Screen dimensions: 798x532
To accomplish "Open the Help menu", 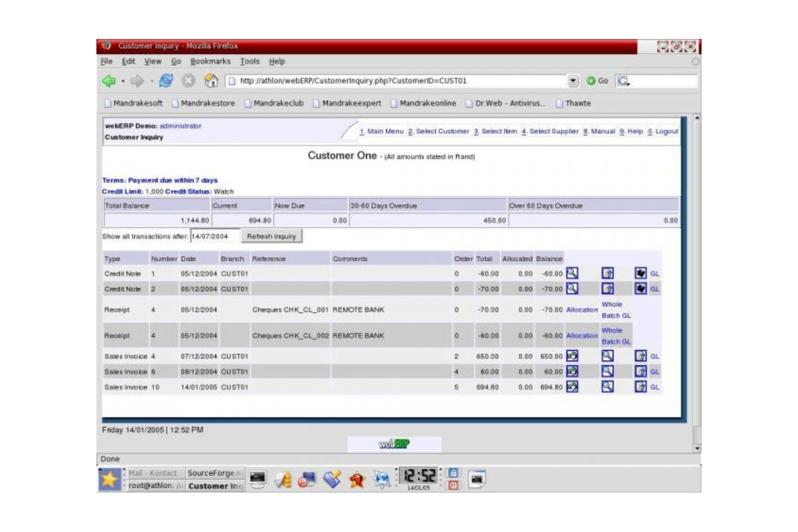I will (x=277, y=61).
